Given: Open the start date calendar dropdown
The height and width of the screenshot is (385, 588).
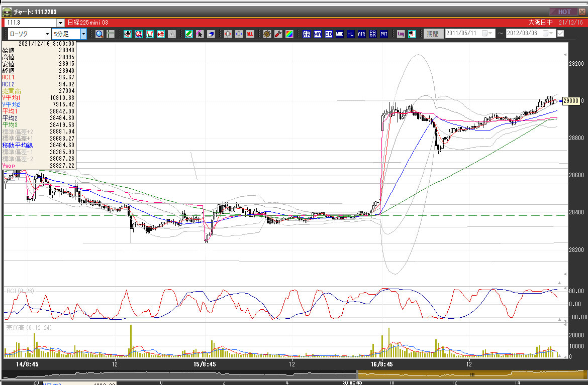Looking at the screenshot, I should click(488, 33).
